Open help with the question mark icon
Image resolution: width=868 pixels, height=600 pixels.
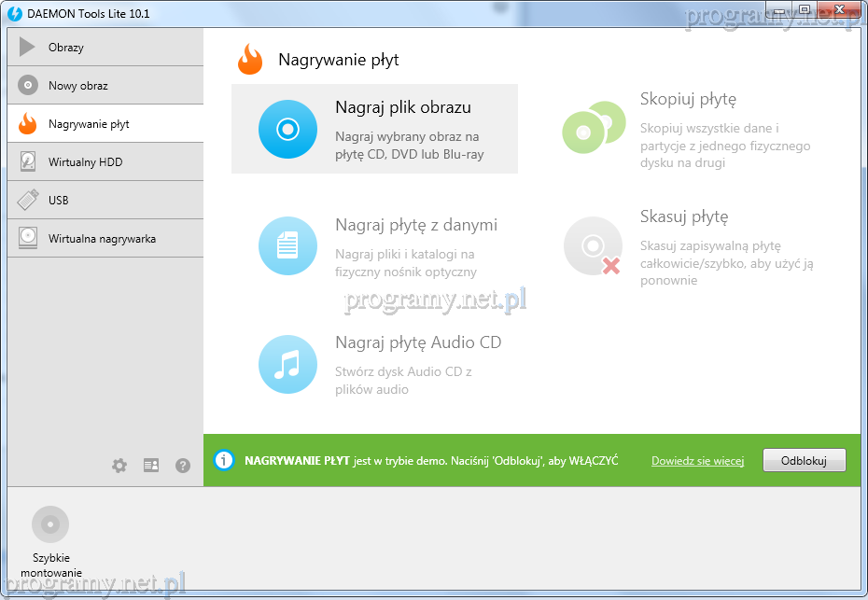(183, 465)
